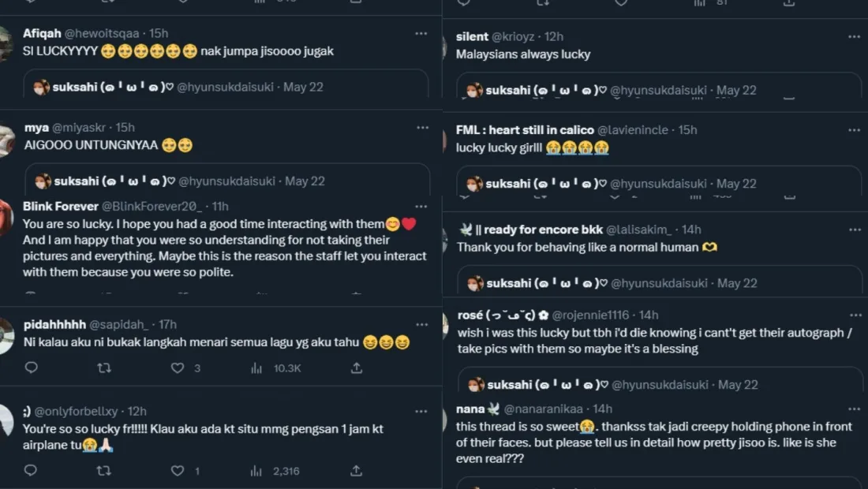Image resolution: width=868 pixels, height=489 pixels.
Task: Like the tweet by pidahhhhh
Action: (x=178, y=368)
